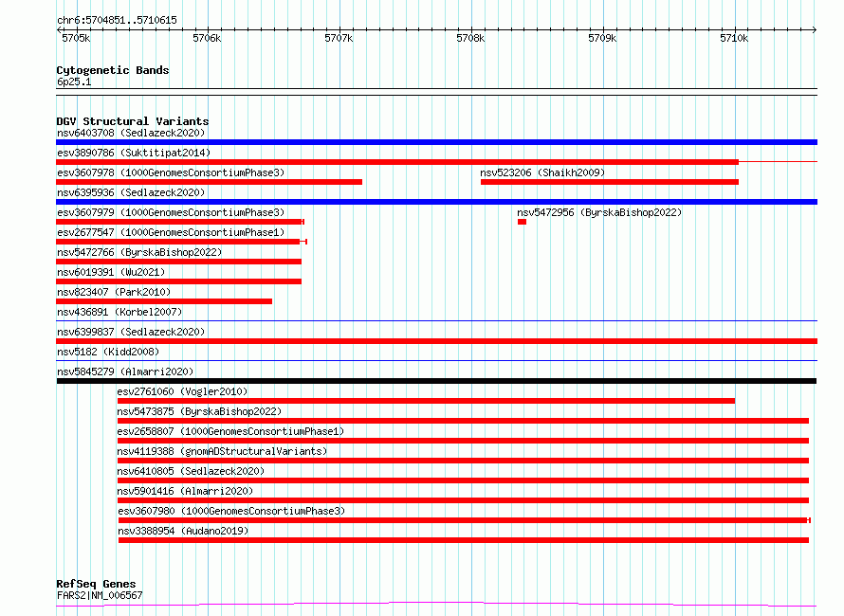Screen dimensions: 844x616
Task: Click the Cytogenetic Bands track title
Action: tap(113, 70)
